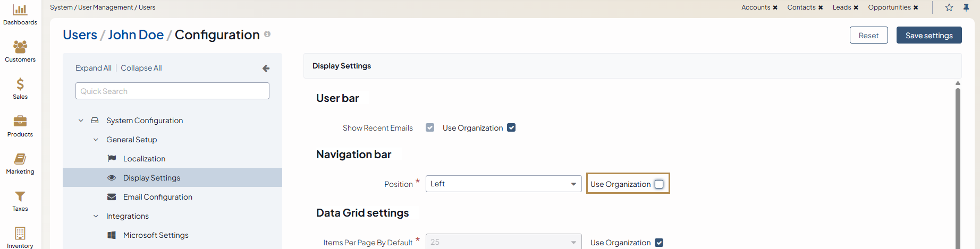Screen dimensions: 980x249
Task: Click the Sales dollar icon
Action: click(20, 84)
